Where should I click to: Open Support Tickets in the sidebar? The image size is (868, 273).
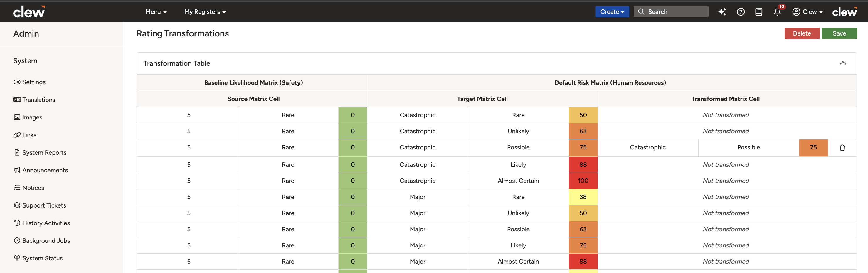44,205
